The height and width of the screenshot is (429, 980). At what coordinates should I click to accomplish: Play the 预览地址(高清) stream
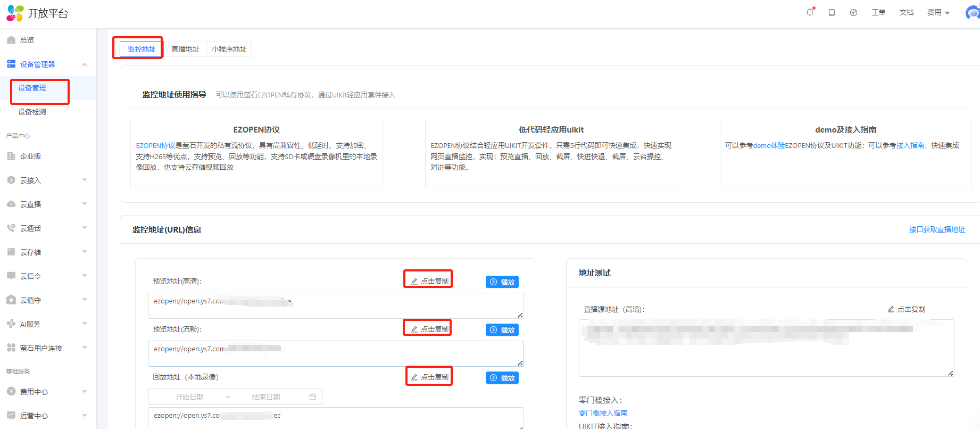click(x=502, y=282)
